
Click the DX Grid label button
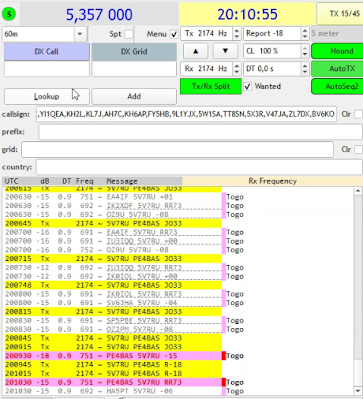134,52
